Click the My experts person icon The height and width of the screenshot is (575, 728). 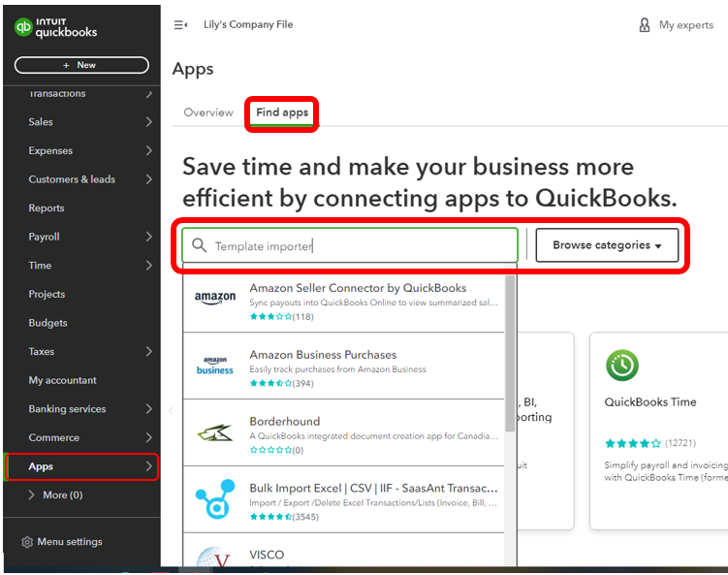pyautogui.click(x=645, y=24)
